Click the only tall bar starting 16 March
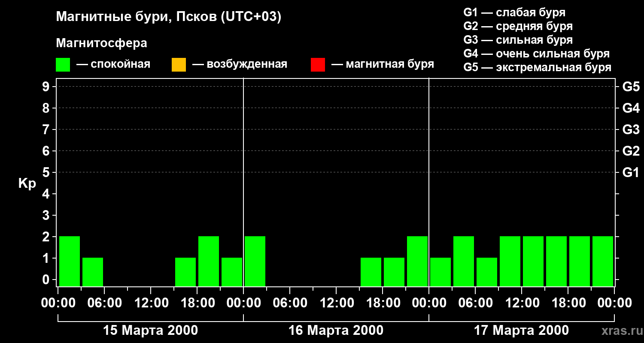The height and width of the screenshot is (343, 644). point(255,261)
